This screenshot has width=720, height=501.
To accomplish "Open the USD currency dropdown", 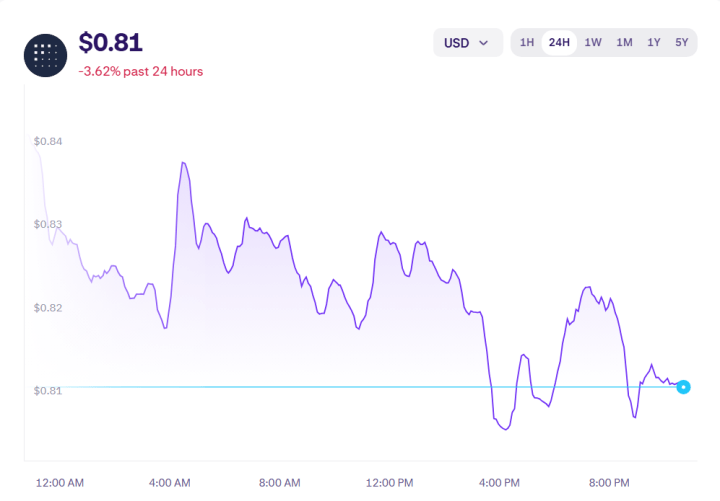I will click(x=467, y=43).
